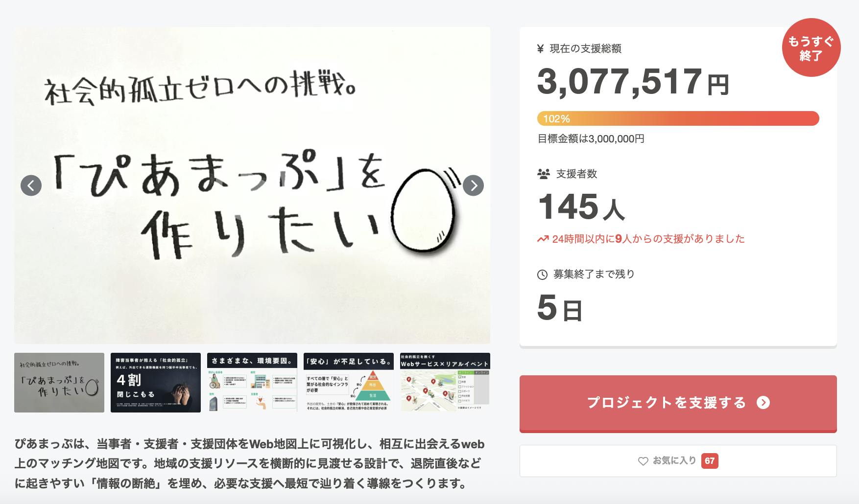The width and height of the screenshot is (859, 504).
Task: Select the Webサービス×リアルイベント map thumbnail
Action: point(445,383)
